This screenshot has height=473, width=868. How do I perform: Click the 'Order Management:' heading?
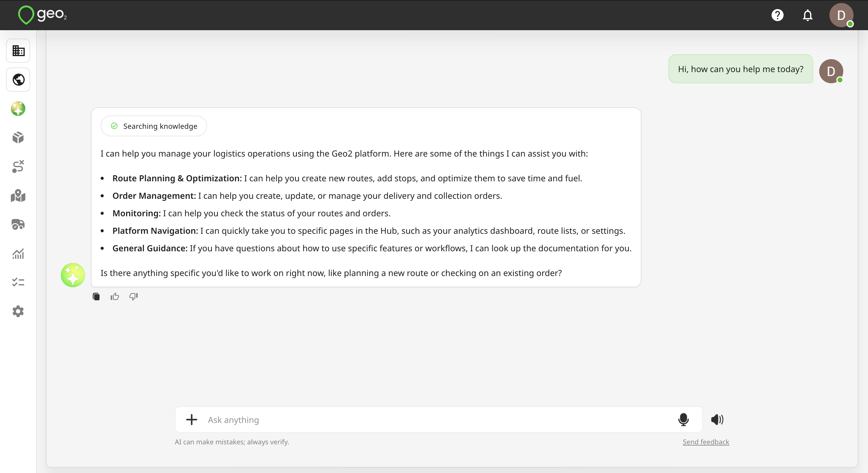[154, 196]
